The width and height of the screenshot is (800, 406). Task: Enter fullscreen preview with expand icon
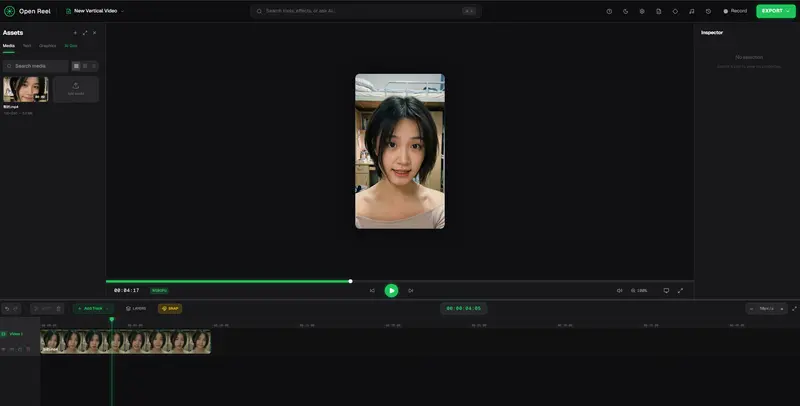tap(680, 290)
